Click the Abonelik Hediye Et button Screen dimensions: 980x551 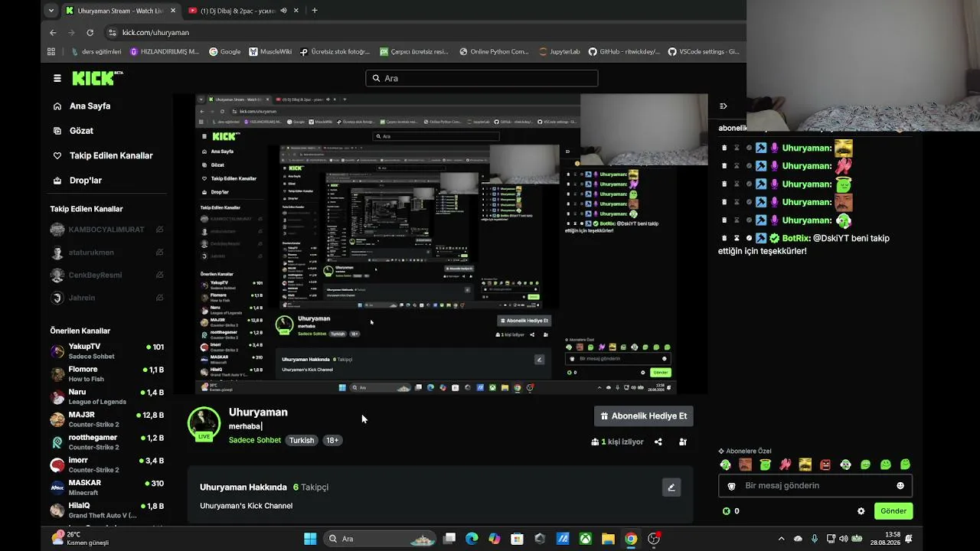[644, 416]
